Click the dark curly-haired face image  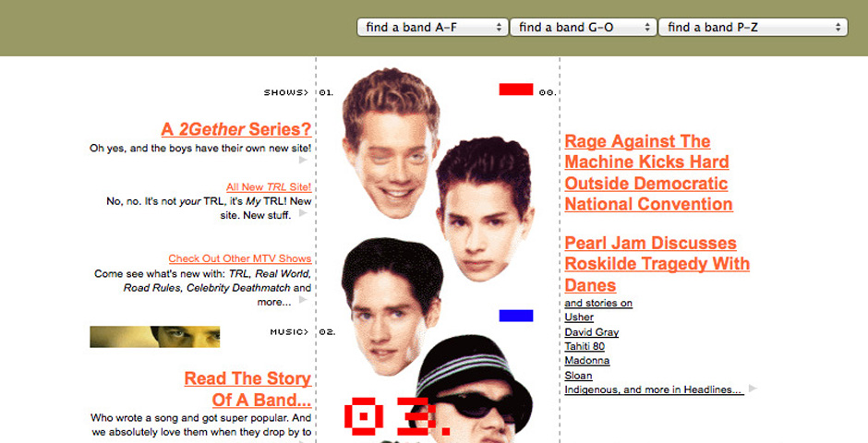pos(485,210)
